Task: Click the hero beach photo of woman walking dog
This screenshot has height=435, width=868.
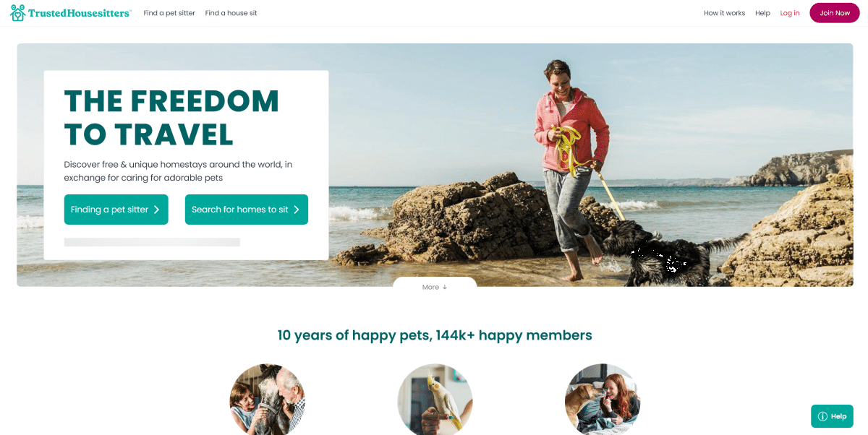Action: coord(579,165)
